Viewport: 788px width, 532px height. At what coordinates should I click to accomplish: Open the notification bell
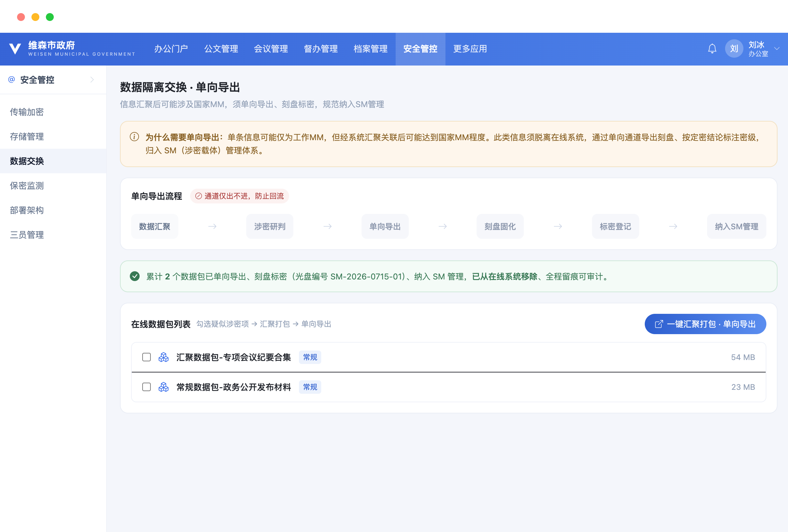[x=712, y=49]
